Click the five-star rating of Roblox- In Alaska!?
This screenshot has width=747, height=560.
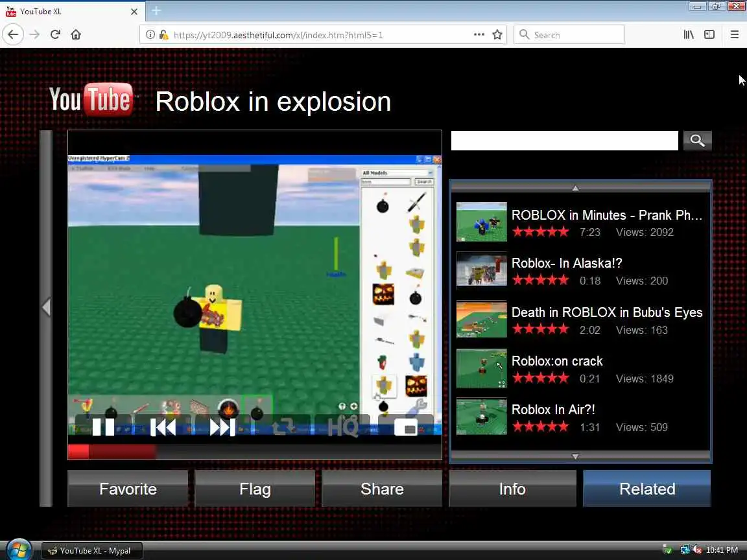540,280
